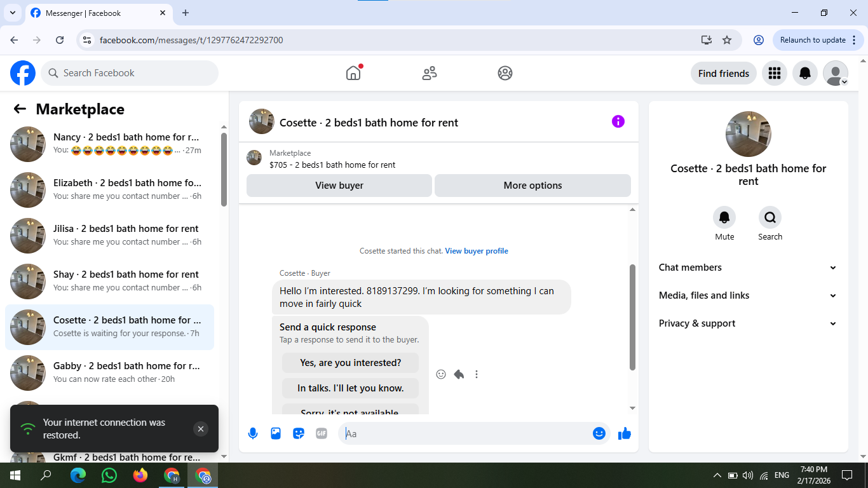This screenshot has width=868, height=488.
Task: Click the conversation list scrollbar thumb
Action: (x=224, y=170)
